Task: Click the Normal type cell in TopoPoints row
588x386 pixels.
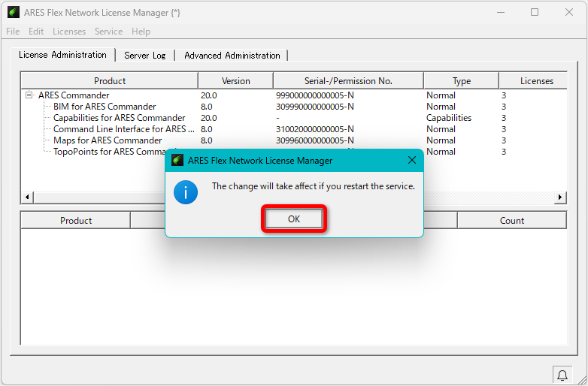Action: click(x=441, y=152)
